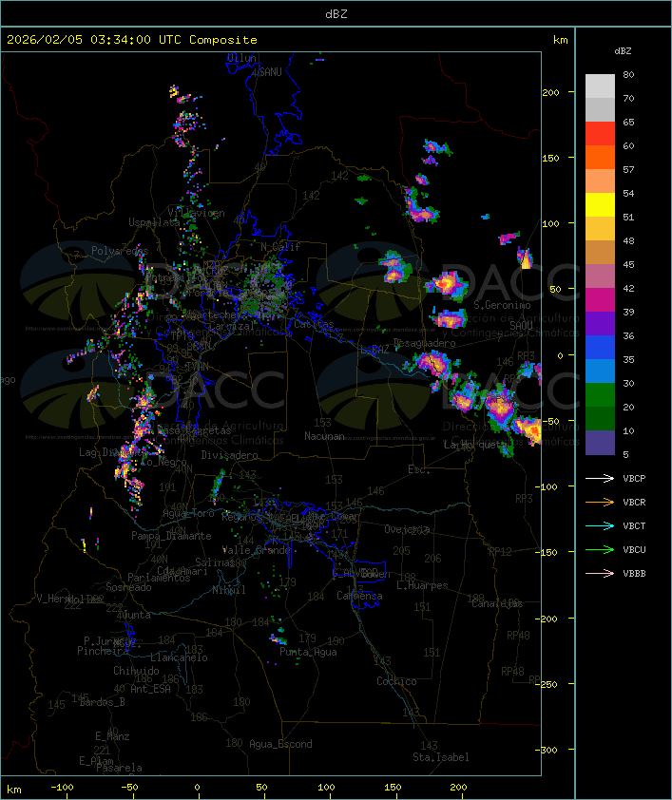This screenshot has width=672, height=800.
Task: Choose the bright yellow 51-54 dBZ swatch
Action: (600, 204)
